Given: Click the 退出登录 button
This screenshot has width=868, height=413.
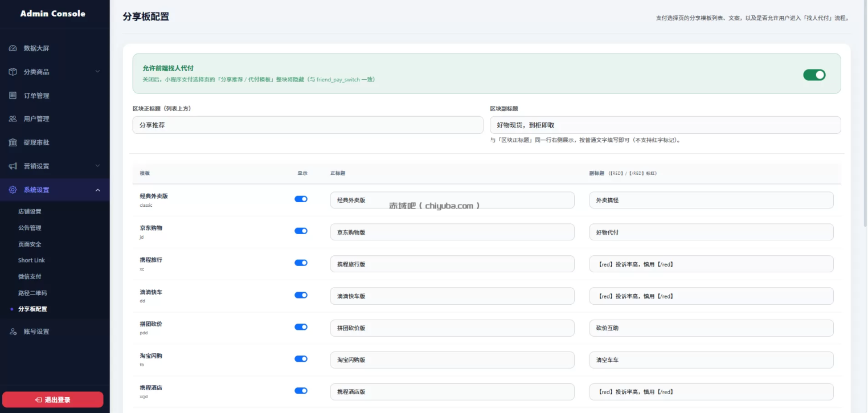Looking at the screenshot, I should 53,400.
